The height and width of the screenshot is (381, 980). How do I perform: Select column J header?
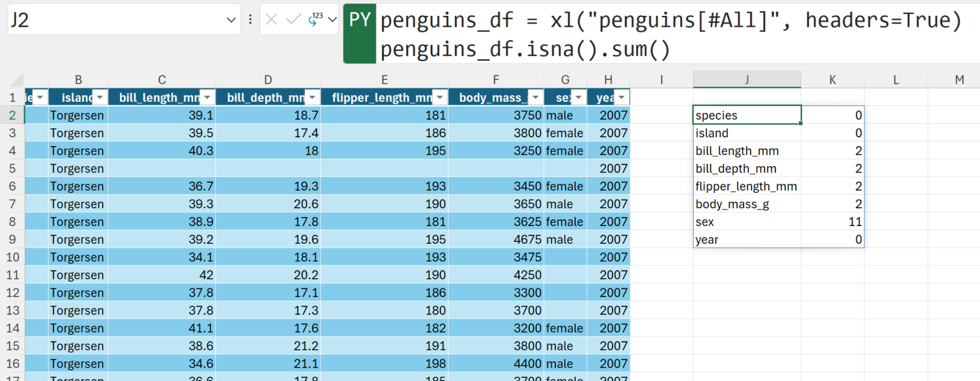coord(747,79)
